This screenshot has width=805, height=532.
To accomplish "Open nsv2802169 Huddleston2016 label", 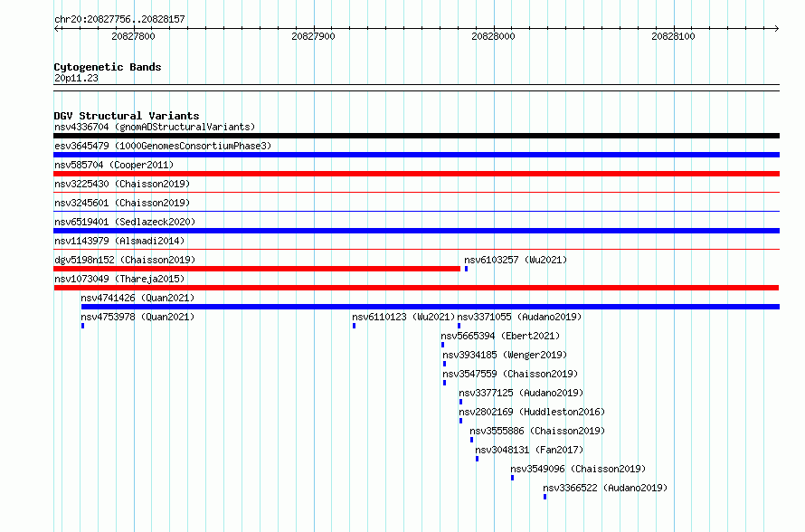I will tap(532, 412).
